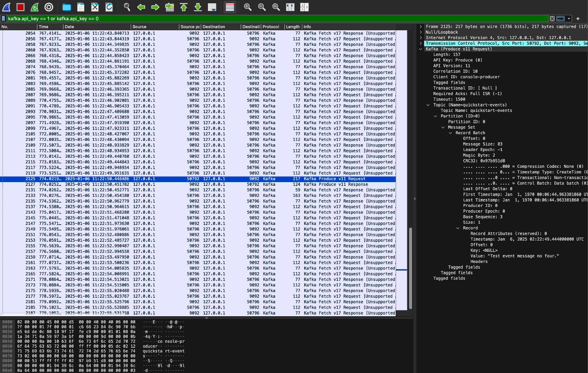
Task: Select 'Correlation ID: 10' field
Action: [x=455, y=71]
